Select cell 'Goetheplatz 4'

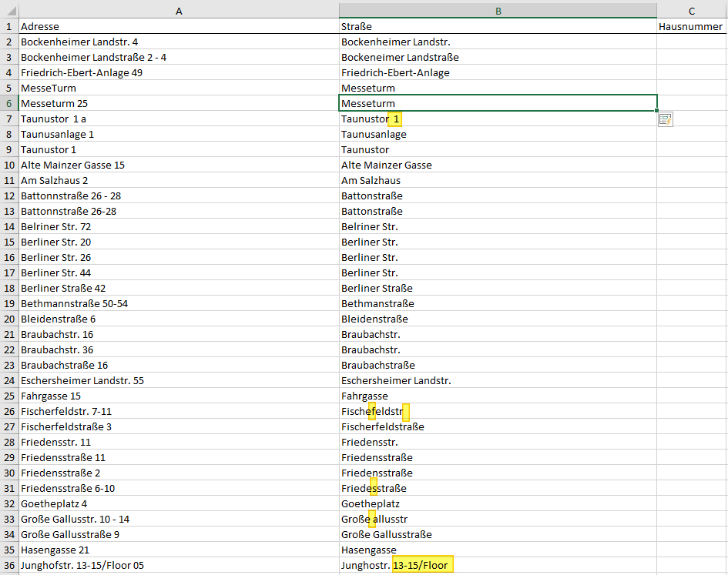(179, 503)
